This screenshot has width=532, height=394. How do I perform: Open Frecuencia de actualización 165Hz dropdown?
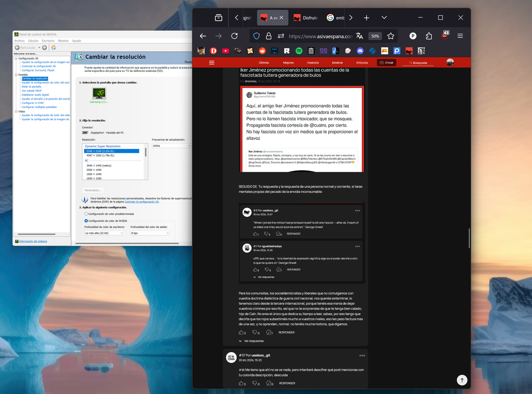[x=171, y=146]
